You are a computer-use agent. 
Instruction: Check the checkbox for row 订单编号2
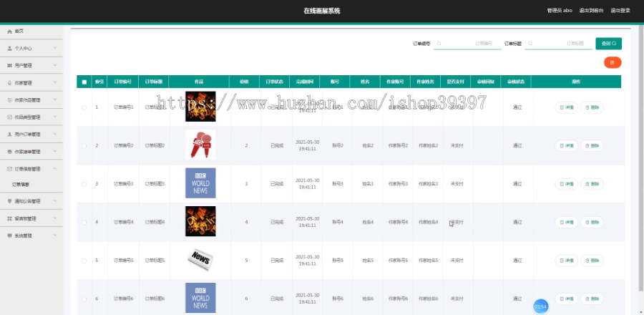(x=84, y=146)
